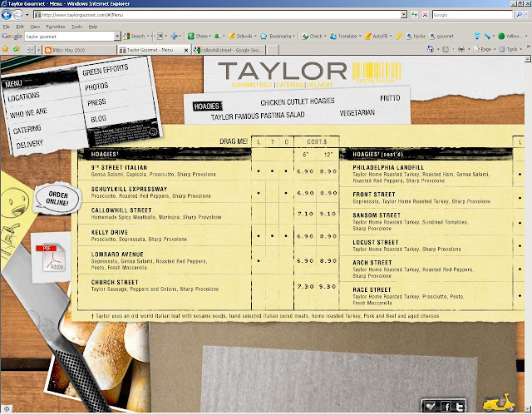Open the Edit menu

[20, 27]
